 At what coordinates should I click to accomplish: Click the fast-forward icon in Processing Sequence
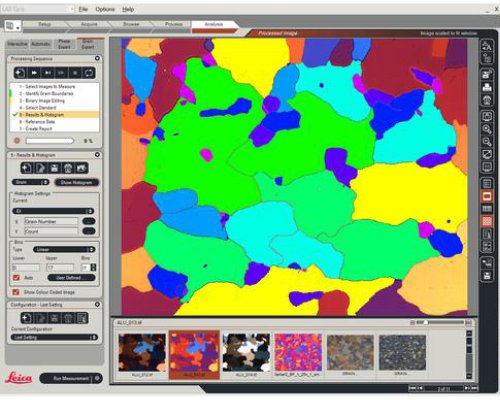pyautogui.click(x=34, y=73)
